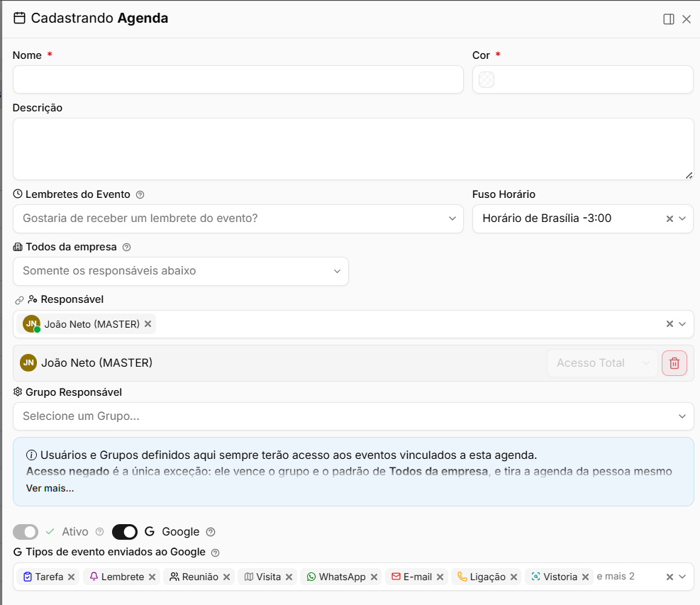Image resolution: width=700 pixels, height=605 pixels.
Task: Click the Descrição text area
Action: point(353,149)
